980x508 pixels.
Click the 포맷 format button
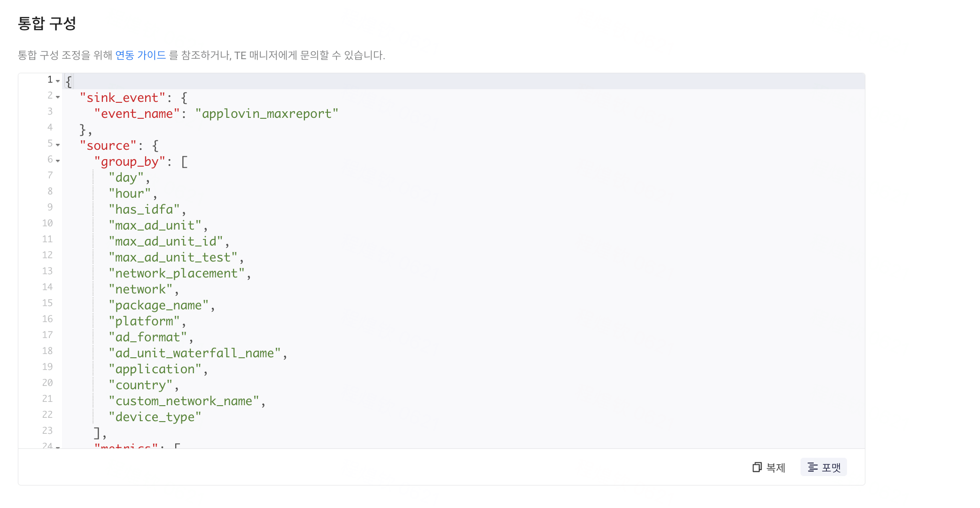coord(824,467)
